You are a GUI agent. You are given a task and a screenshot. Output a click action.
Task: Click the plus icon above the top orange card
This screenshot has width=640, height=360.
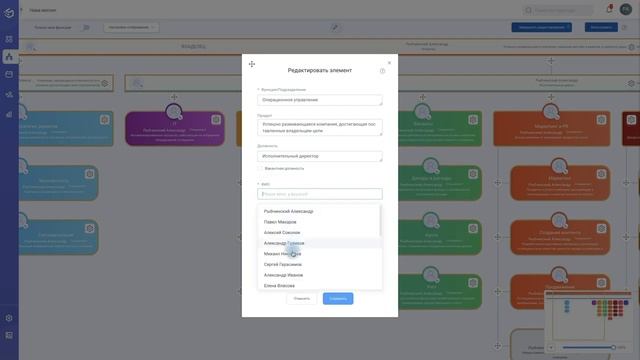[551, 97]
